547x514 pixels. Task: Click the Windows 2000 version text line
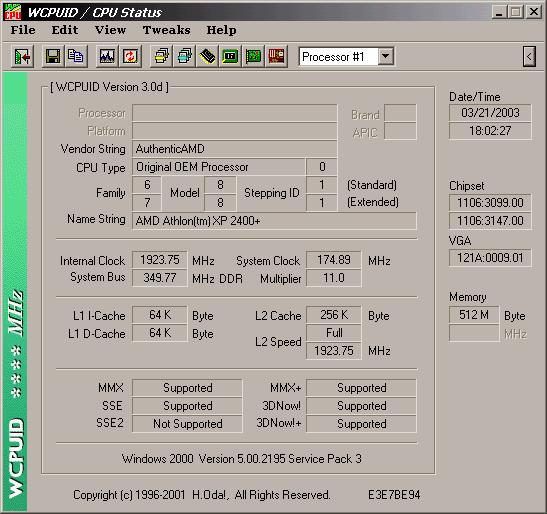(x=242, y=459)
